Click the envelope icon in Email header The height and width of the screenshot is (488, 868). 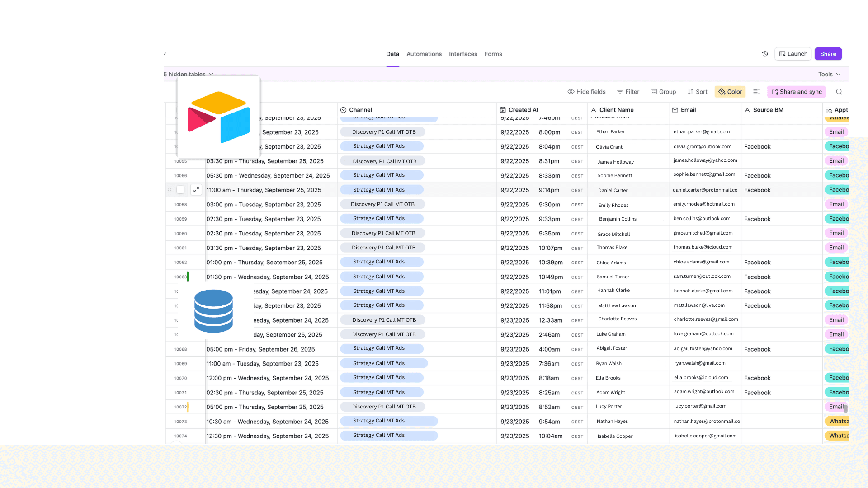coord(675,109)
